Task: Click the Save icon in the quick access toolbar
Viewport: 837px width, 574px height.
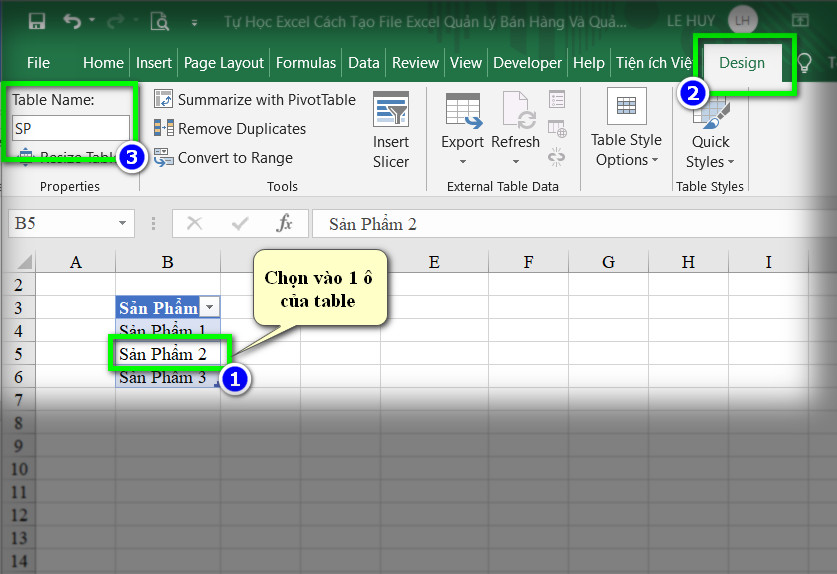Action: click(x=37, y=21)
